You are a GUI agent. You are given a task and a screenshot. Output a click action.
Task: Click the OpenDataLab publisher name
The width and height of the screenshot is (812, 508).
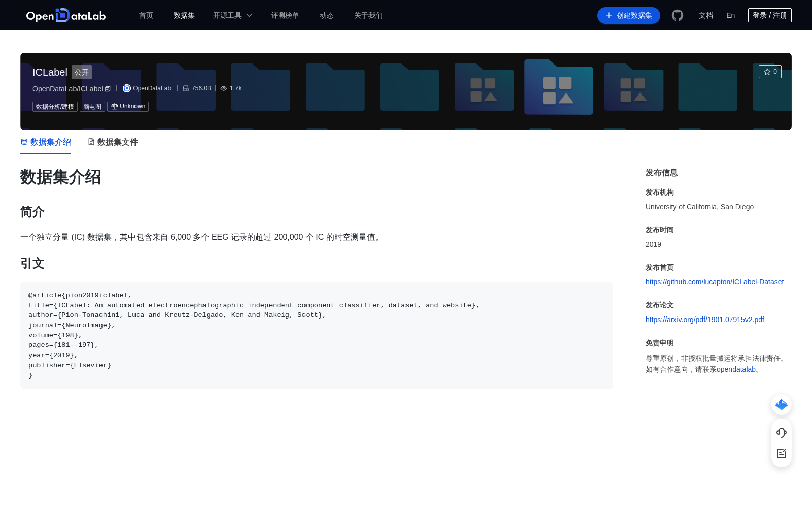[152, 88]
